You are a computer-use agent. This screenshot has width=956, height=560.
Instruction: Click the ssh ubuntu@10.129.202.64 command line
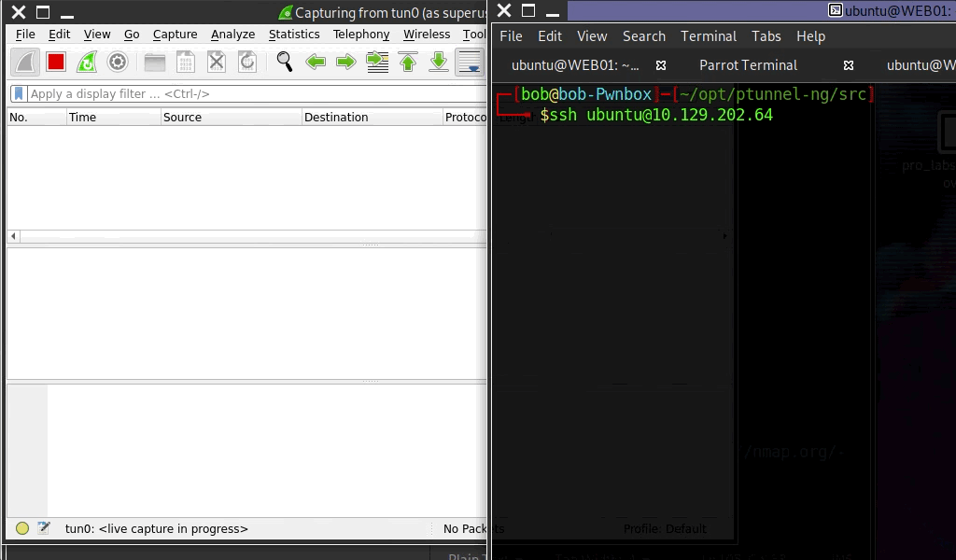pos(661,115)
